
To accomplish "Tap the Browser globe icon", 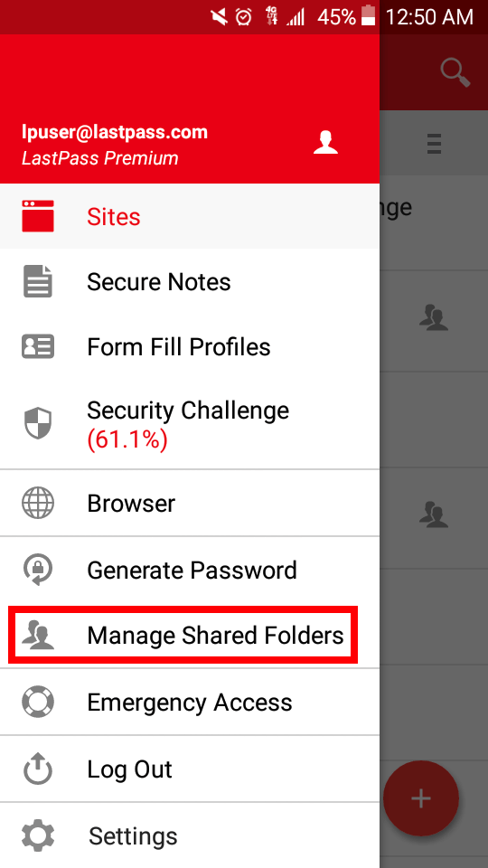I will click(38, 503).
